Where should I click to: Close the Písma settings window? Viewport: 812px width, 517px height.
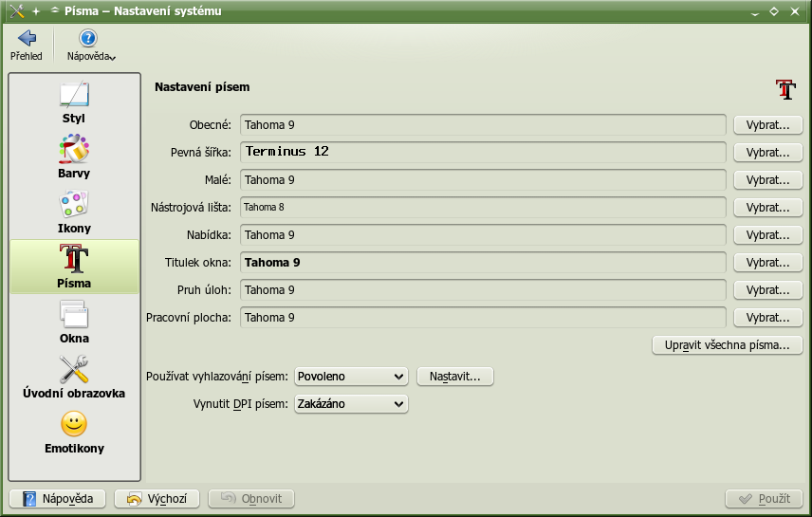pos(794,11)
